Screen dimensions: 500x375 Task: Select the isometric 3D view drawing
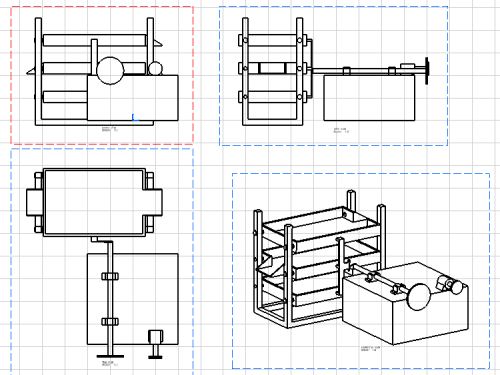(361, 271)
